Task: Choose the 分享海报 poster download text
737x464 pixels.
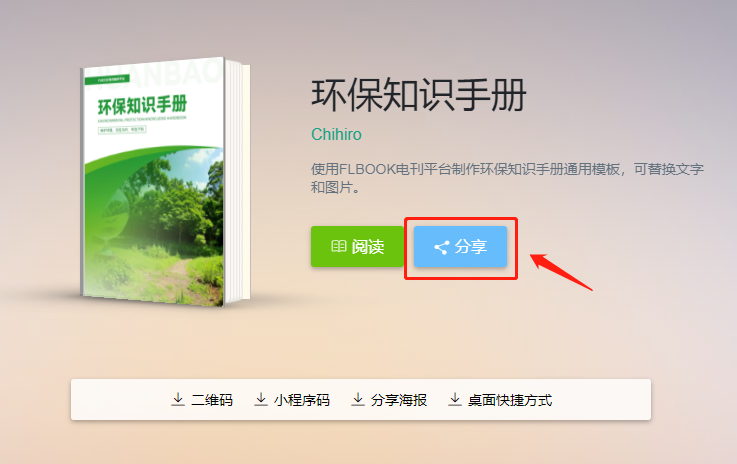Action: pos(399,400)
